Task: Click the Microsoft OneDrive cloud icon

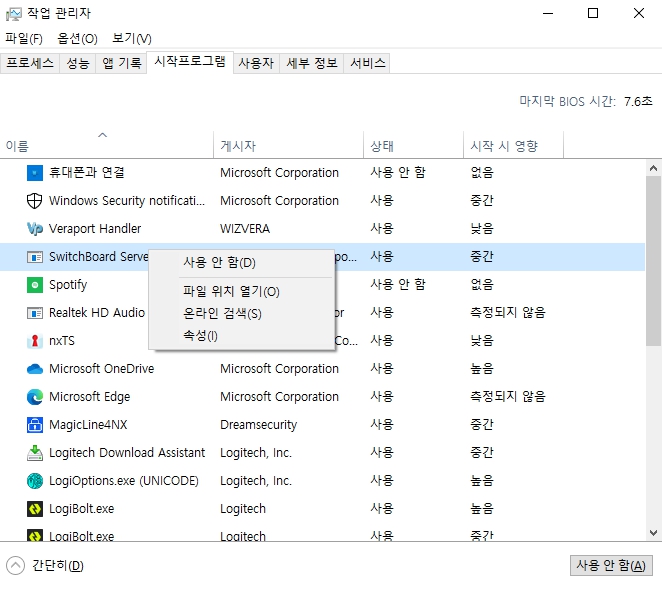Action: coord(35,369)
